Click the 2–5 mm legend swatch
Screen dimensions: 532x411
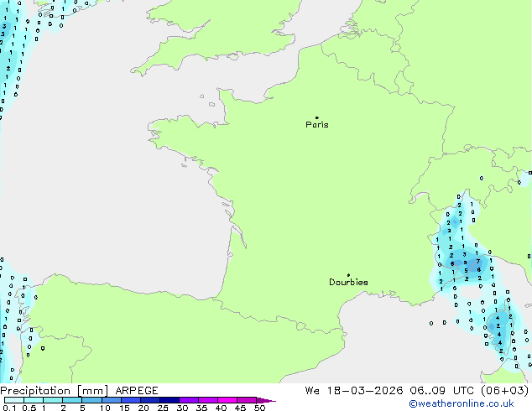point(72,400)
